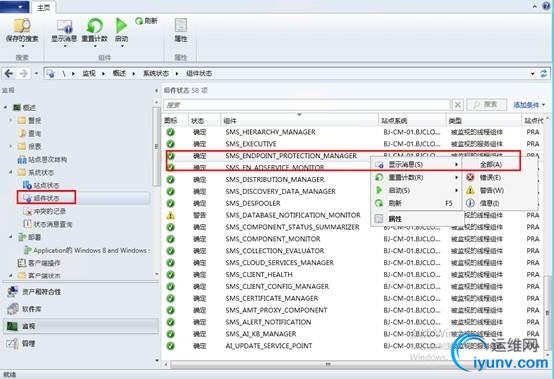Click warning icon on SMS_DATABASE_NOTIFICATION_MONITOR row

pos(171,215)
